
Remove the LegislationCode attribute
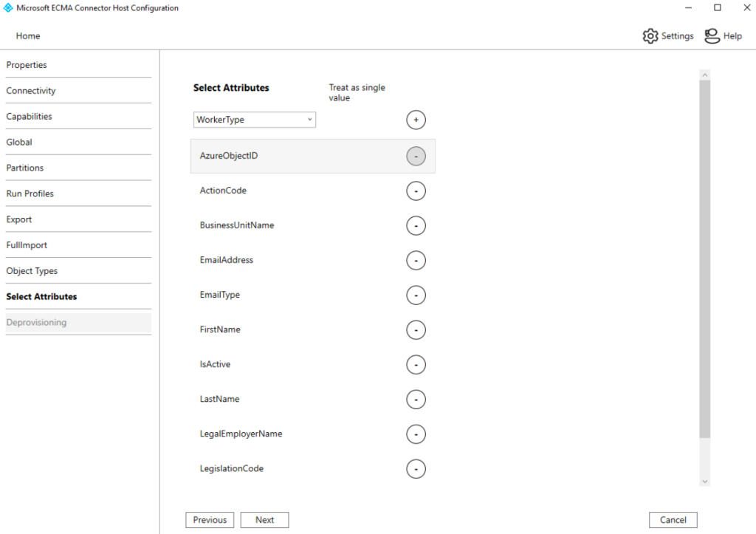tap(416, 468)
